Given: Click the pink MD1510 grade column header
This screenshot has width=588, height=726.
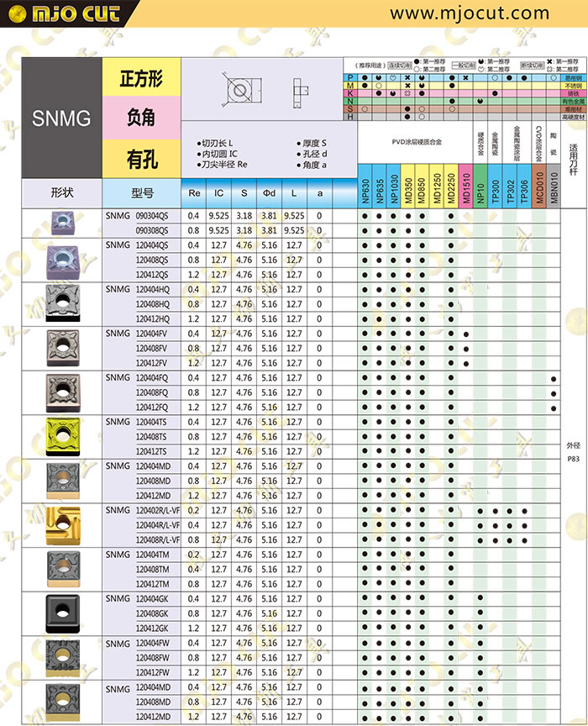Looking at the screenshot, I should point(465,187).
